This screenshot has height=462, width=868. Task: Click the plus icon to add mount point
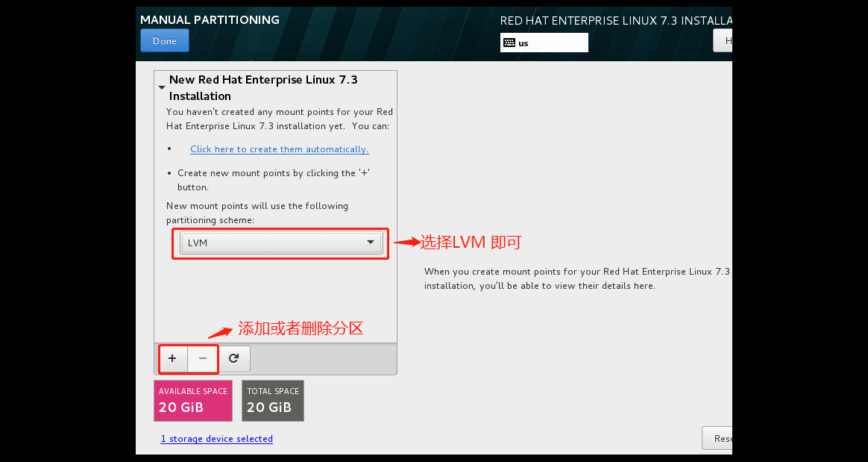click(x=173, y=358)
